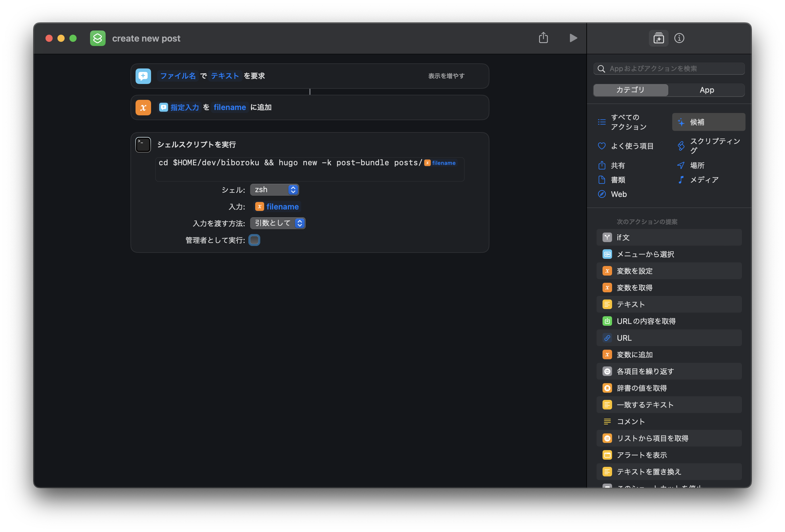Click the shell script terminal icon

click(x=143, y=145)
